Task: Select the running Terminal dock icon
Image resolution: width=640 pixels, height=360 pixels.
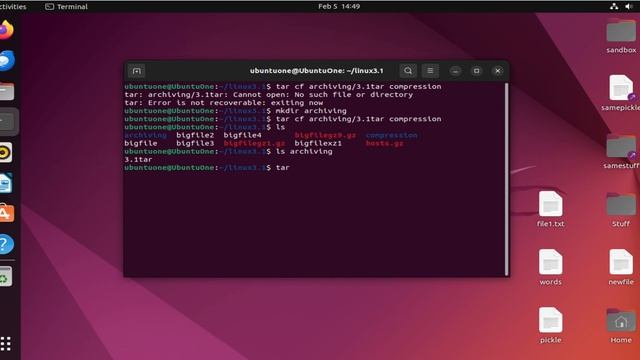Action: point(7,122)
